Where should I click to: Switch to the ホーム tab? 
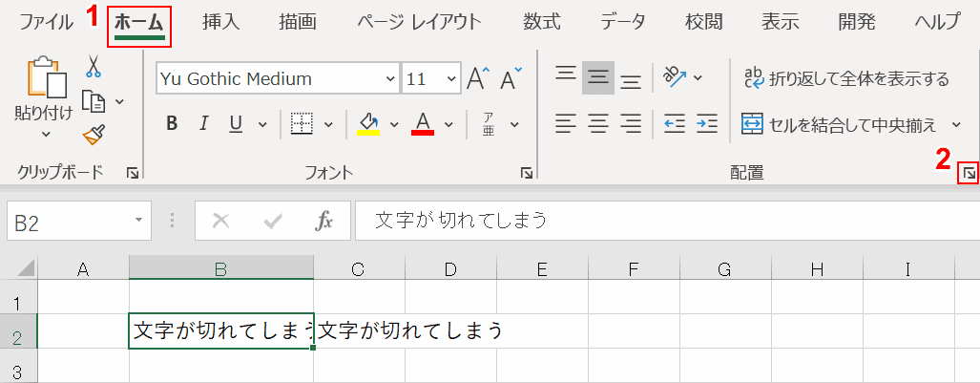(139, 23)
